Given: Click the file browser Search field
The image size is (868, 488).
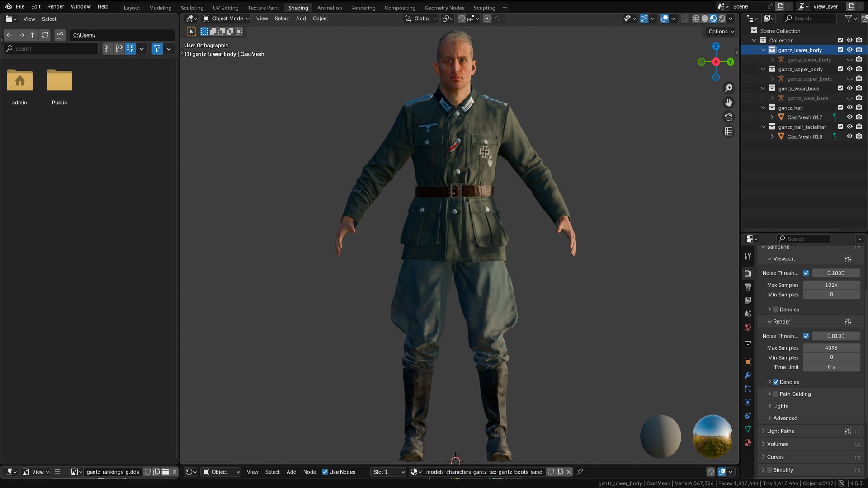Looking at the screenshot, I should click(52, 49).
